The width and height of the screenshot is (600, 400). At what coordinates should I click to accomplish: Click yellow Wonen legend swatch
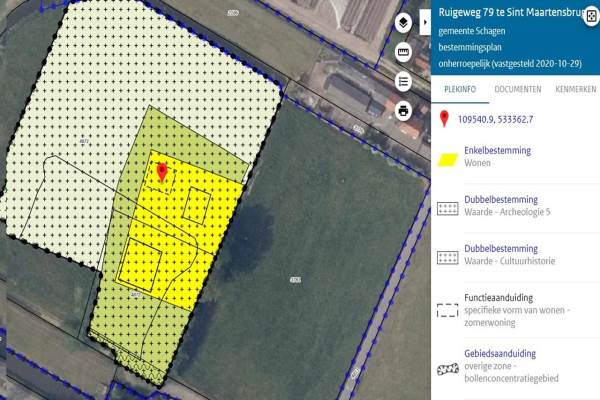pos(448,160)
